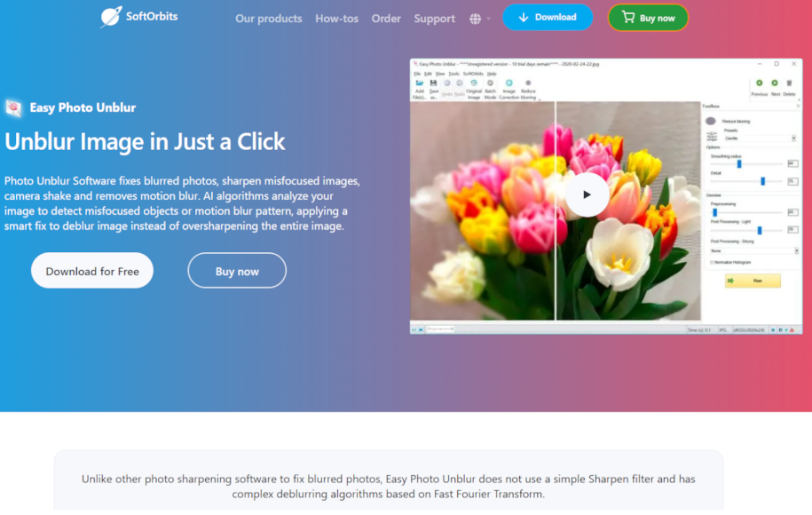Click the Smoothing radius slider handle

(x=738, y=164)
